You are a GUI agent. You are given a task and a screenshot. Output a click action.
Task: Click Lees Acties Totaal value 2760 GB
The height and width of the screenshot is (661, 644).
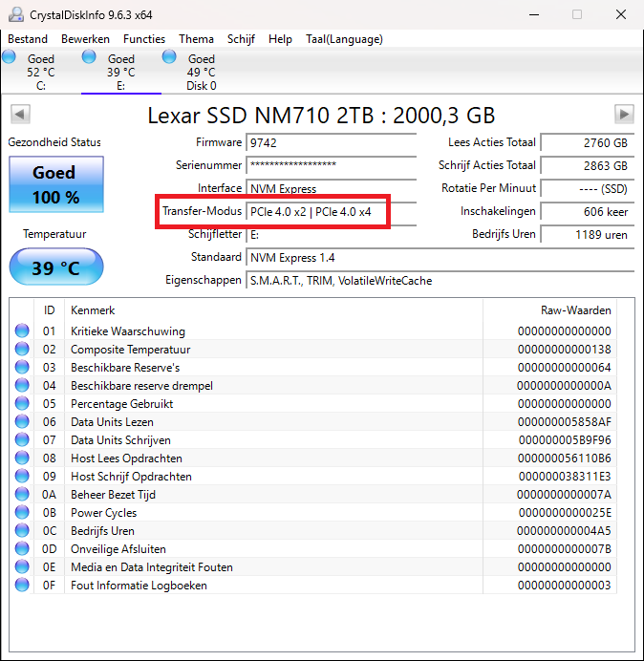588,143
